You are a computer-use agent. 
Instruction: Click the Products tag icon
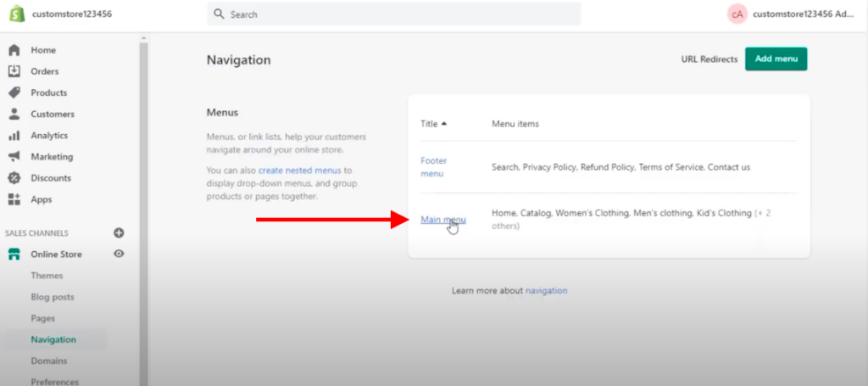point(14,92)
